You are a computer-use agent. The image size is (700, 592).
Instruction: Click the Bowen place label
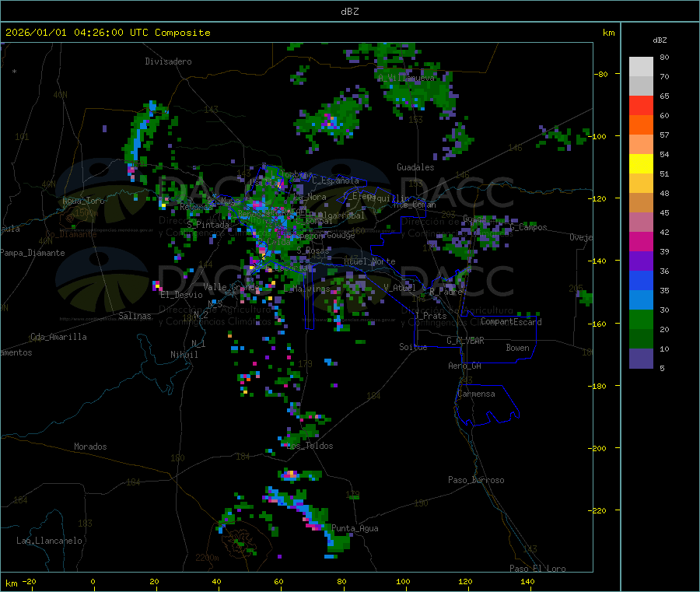pyautogui.click(x=518, y=348)
